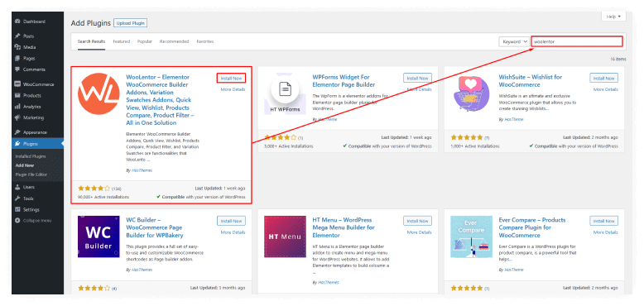
Task: Install the Ever Compare plugin
Action: pyautogui.click(x=603, y=221)
